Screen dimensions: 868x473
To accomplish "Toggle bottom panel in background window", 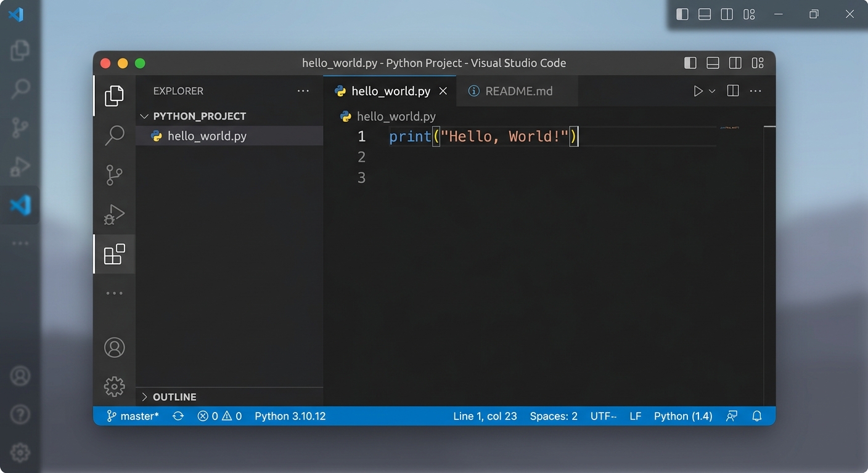I will [705, 14].
